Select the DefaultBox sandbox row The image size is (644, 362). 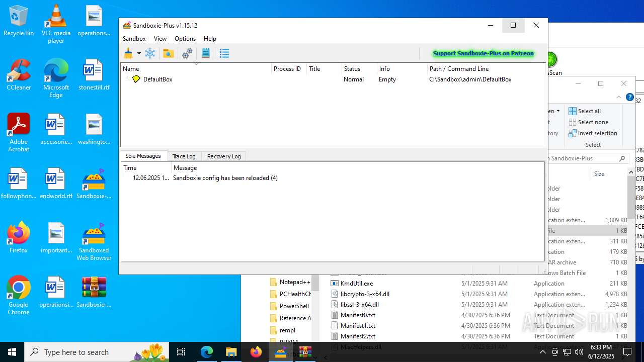point(333,79)
